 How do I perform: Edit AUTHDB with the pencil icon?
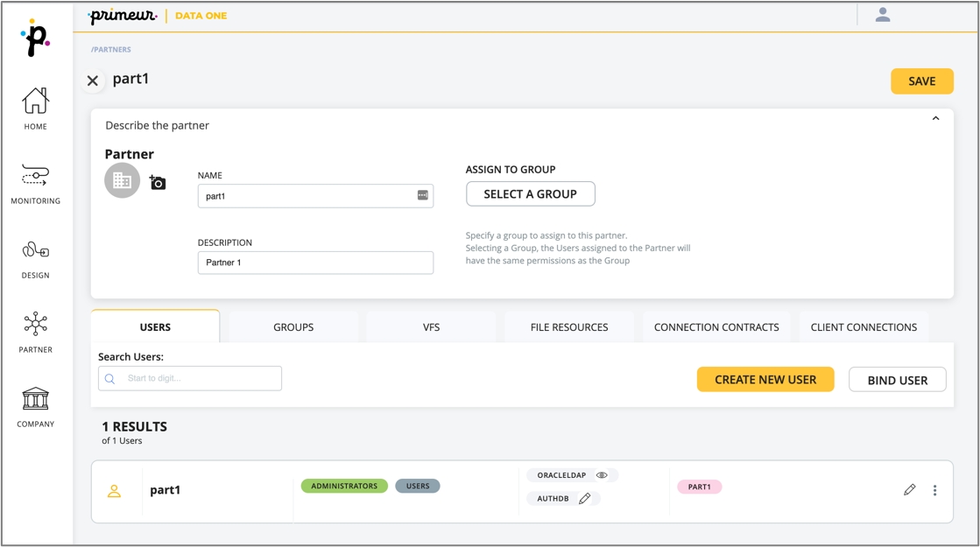[x=584, y=499]
